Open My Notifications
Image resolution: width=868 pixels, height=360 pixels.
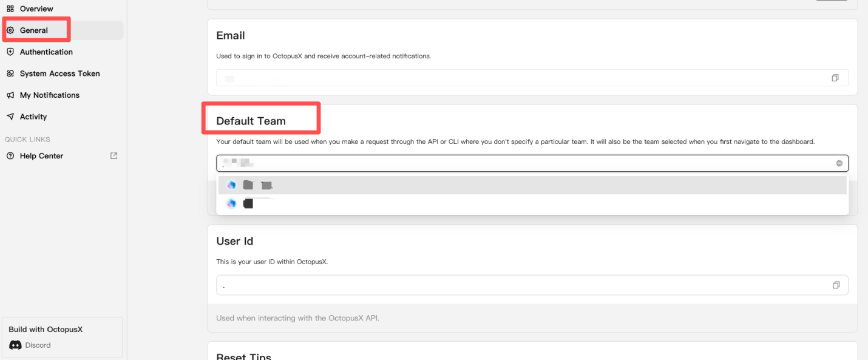click(x=49, y=95)
